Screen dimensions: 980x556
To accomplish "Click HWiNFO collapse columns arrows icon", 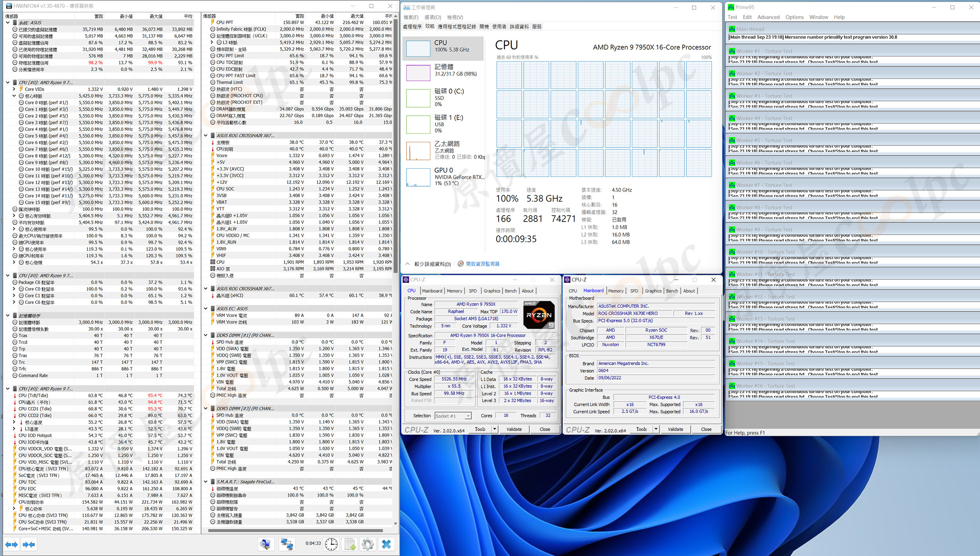I will [x=29, y=544].
